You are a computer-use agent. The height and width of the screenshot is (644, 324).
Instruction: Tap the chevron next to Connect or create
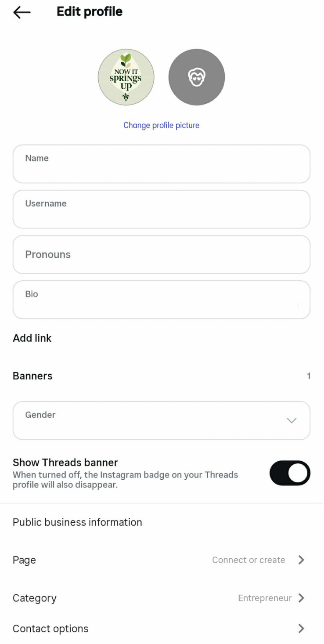pos(301,560)
